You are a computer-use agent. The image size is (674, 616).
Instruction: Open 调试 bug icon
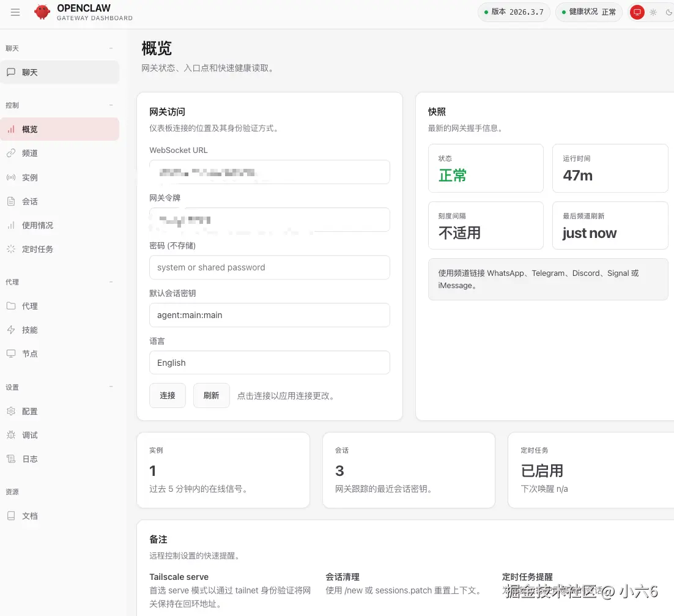point(11,435)
